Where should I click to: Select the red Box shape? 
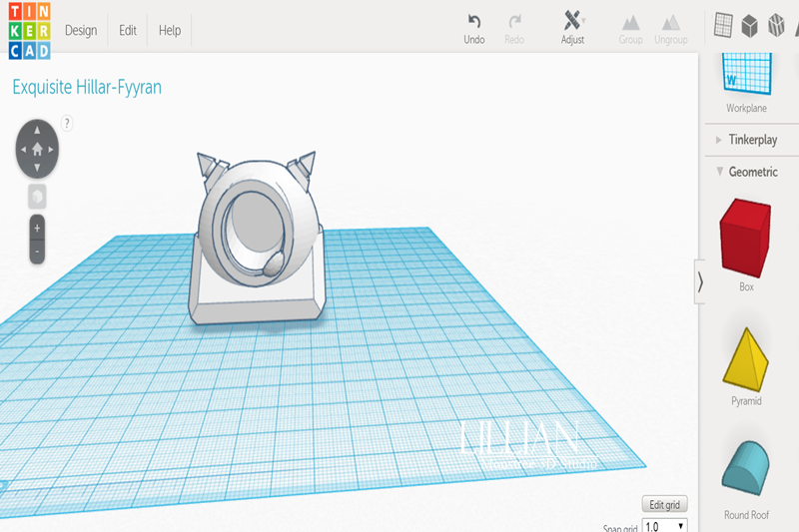(746, 238)
